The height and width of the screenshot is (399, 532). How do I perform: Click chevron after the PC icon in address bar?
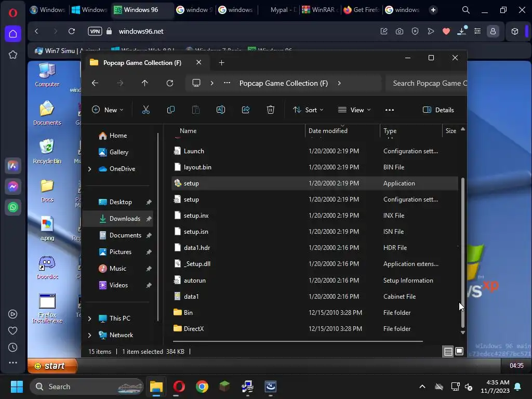[212, 83]
